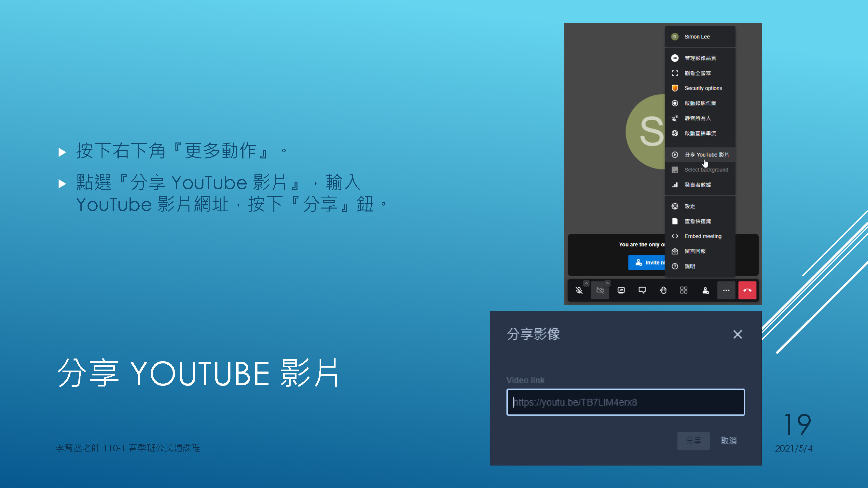Click the speaker stats bar chart icon
Screen dimensions: 868x488
(x=675, y=185)
